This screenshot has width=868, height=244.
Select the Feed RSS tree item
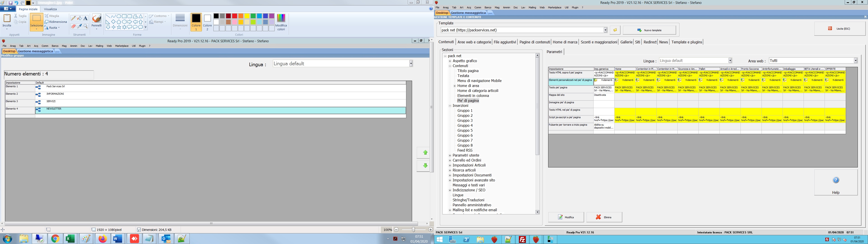[465, 150]
